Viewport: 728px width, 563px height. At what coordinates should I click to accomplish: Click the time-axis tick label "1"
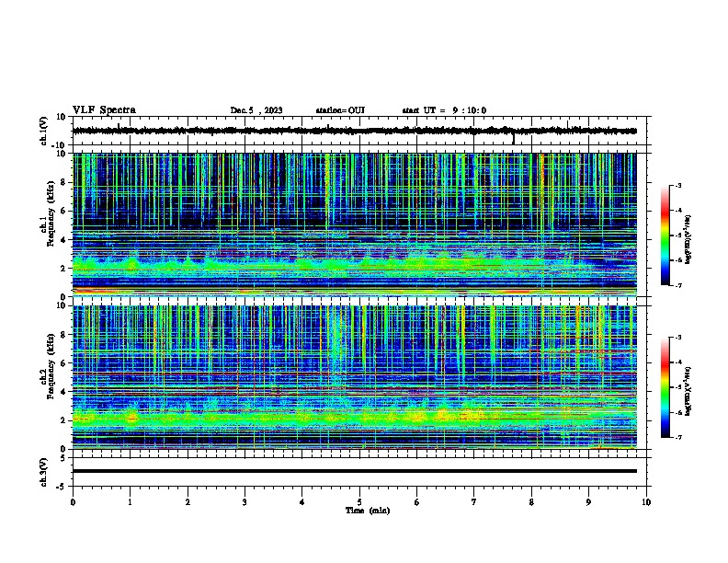[130, 502]
